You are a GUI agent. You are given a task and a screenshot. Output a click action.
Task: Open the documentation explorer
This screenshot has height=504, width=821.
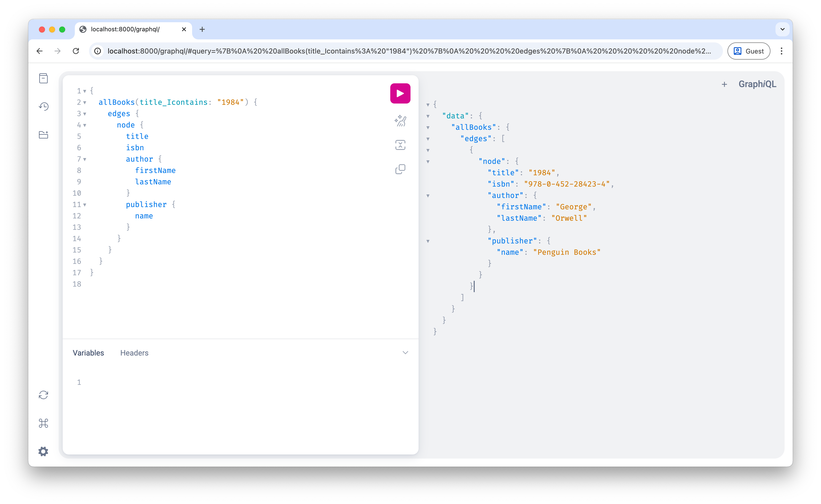point(43,78)
